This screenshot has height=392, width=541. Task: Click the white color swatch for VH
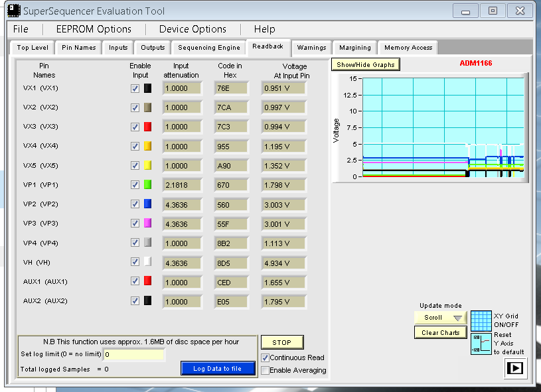147,262
